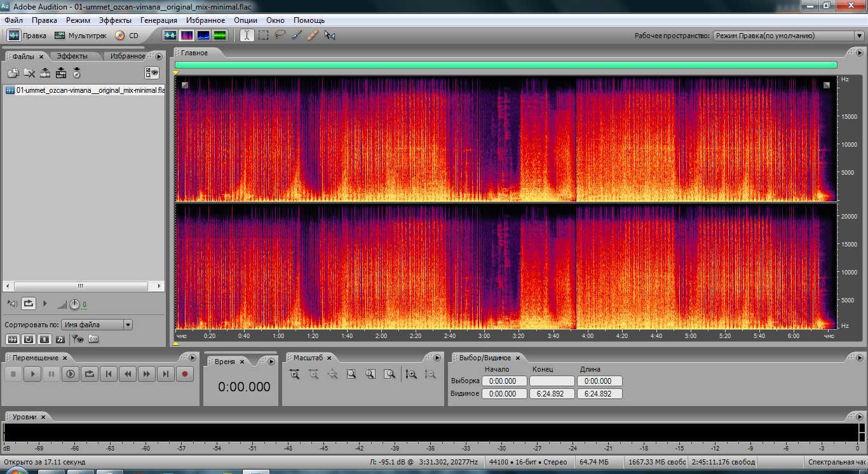Viewport: 868px width, 474px height.
Task: Click Zoom In Horizontally icon
Action: tap(294, 374)
